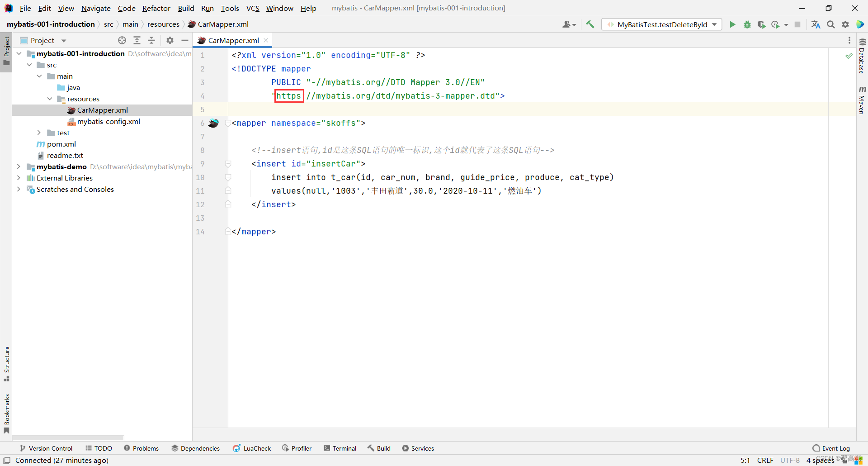Open IDE Settings via the gear icon
This screenshot has width=868, height=466.
click(x=845, y=24)
